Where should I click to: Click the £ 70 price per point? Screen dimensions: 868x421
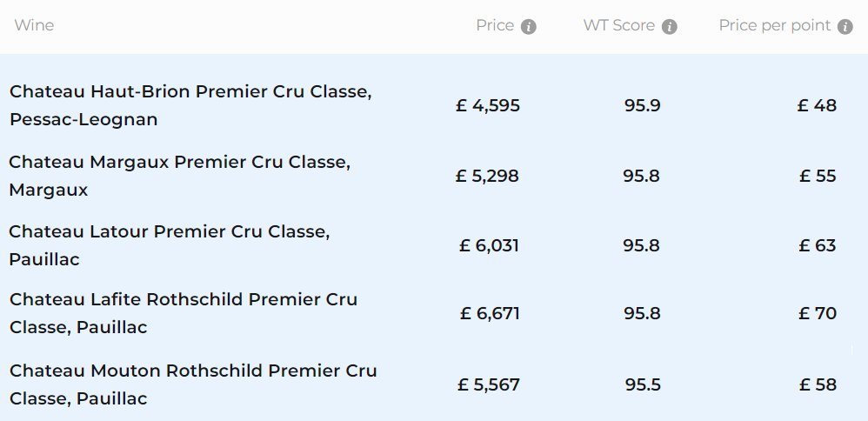(818, 313)
